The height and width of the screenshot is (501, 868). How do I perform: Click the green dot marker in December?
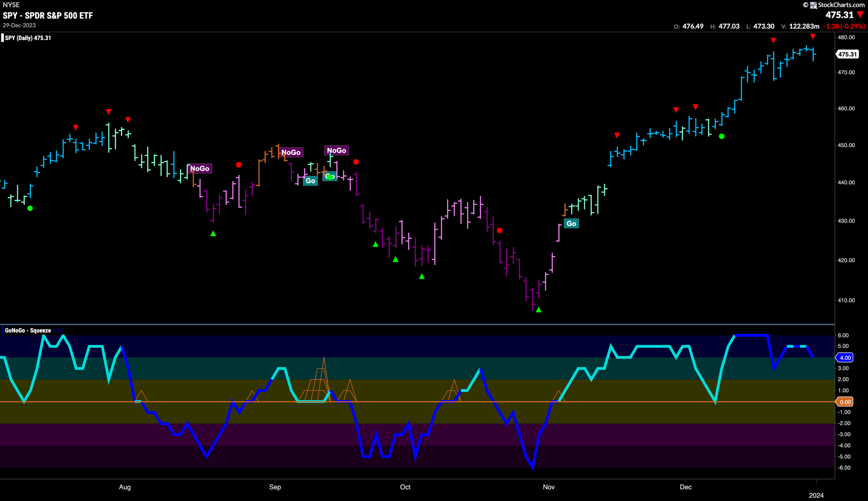(x=722, y=137)
